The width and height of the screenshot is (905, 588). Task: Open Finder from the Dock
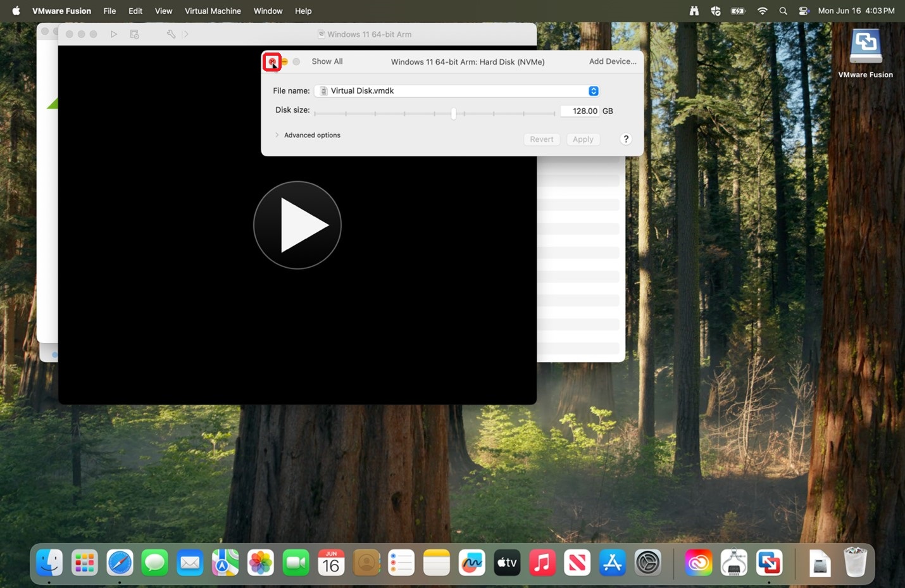coord(49,562)
